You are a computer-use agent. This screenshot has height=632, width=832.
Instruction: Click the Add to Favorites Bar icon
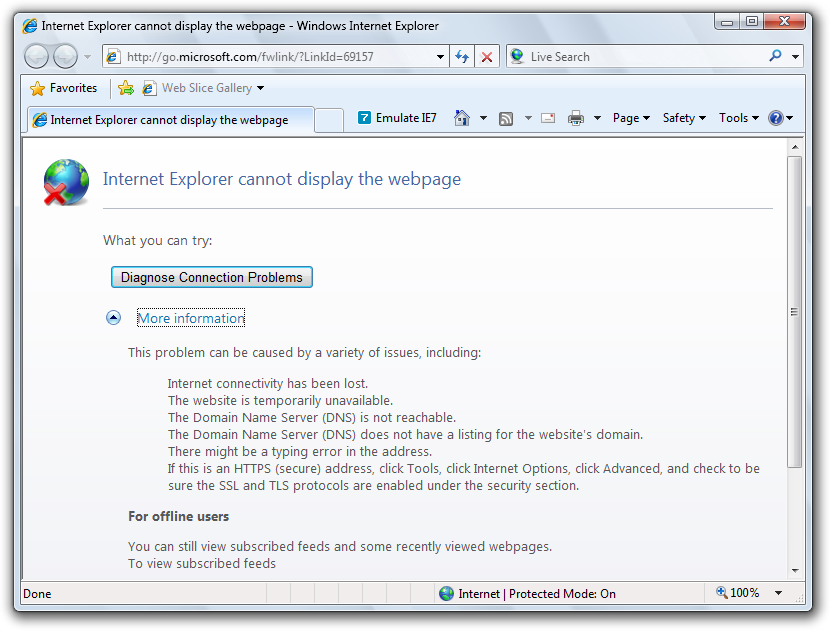click(126, 88)
